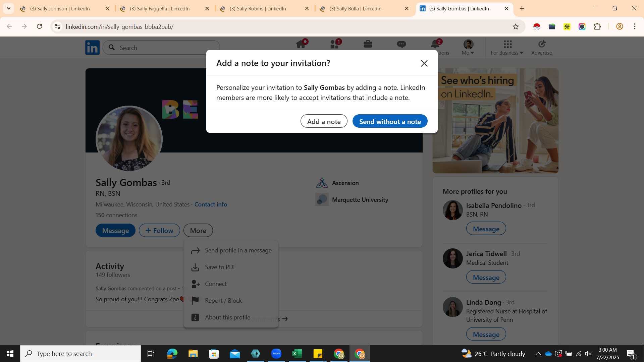Click the LinkedIn logo
This screenshot has height=362, width=644.
point(92,47)
